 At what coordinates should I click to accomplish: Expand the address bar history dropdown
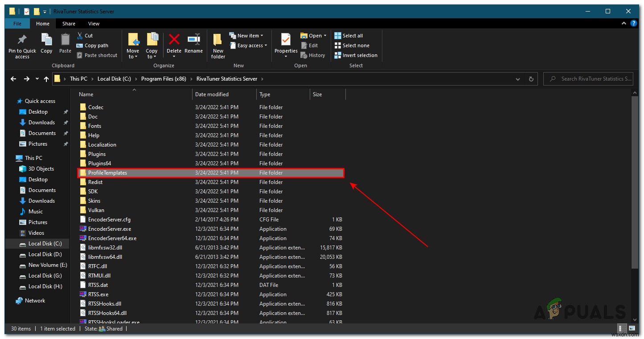(x=517, y=79)
